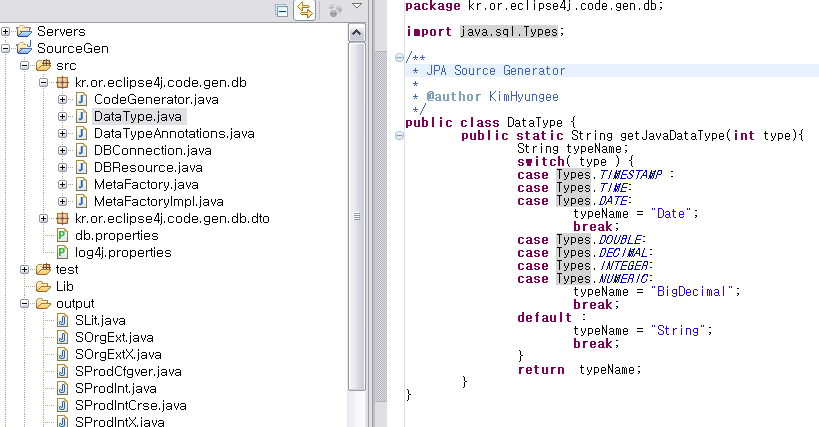Expand the kr.or.eclipse4j.code.gen.db.dto package
The image size is (819, 427).
[x=44, y=219]
